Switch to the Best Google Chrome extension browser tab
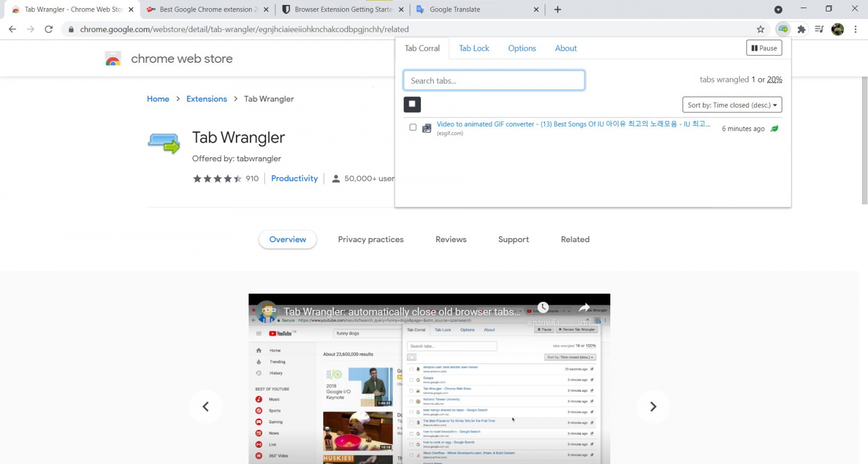Image resolution: width=868 pixels, height=464 pixels. coord(209,9)
